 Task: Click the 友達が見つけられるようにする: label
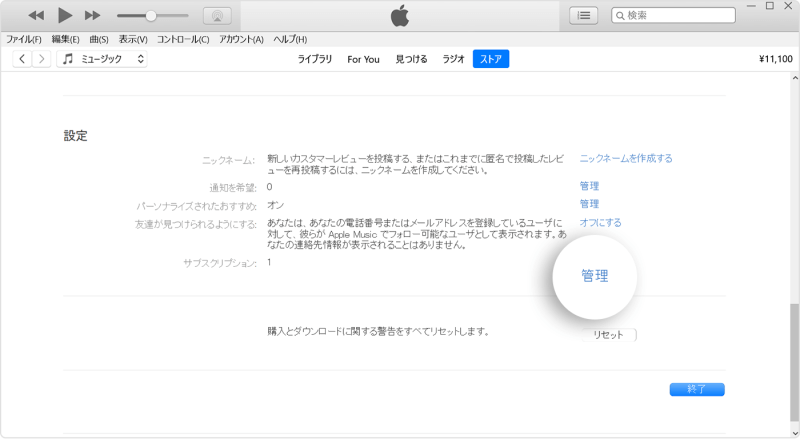196,225
